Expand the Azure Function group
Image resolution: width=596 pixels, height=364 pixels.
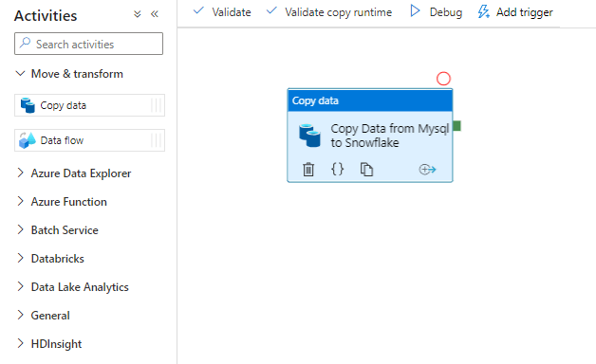[21, 202]
